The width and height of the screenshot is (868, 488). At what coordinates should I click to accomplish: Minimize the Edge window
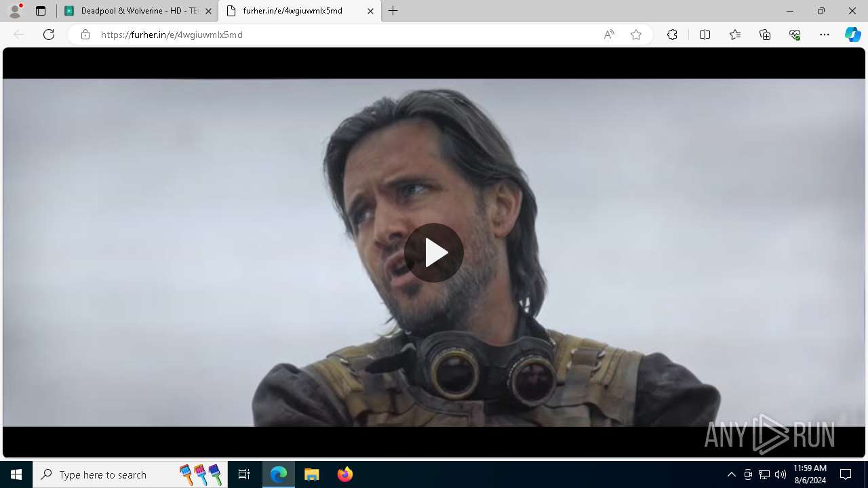coord(789,11)
